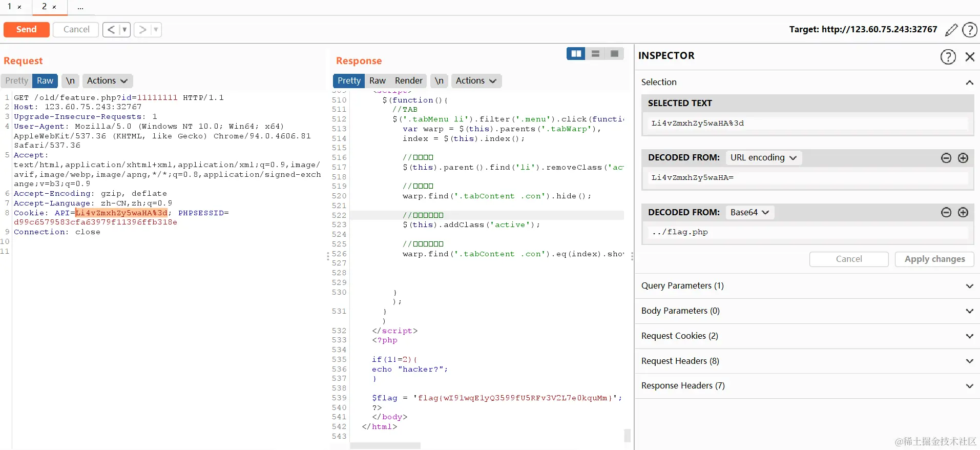Click the request/response pane splitter handle
980x450 pixels.
(328, 257)
